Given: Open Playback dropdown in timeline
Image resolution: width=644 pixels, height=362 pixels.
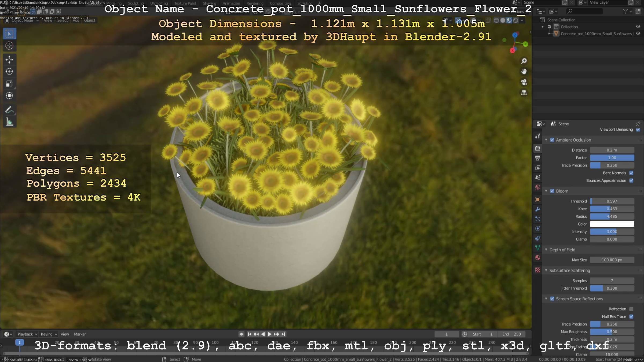Looking at the screenshot, I should coord(27,334).
